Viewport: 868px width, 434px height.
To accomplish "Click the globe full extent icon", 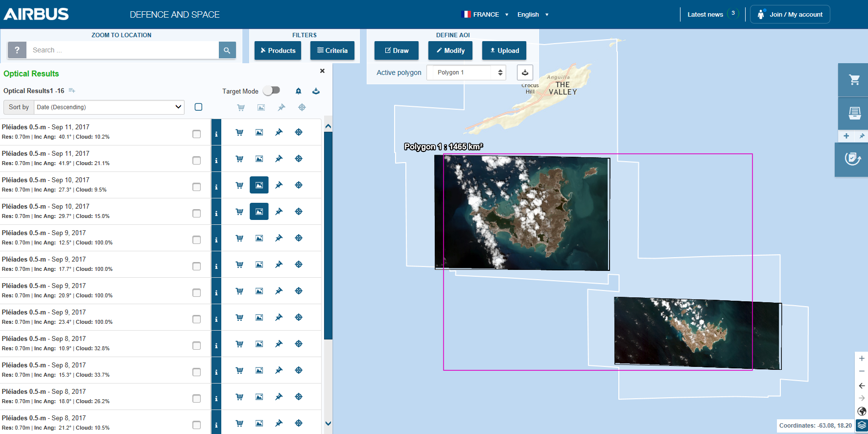I will coord(862,411).
